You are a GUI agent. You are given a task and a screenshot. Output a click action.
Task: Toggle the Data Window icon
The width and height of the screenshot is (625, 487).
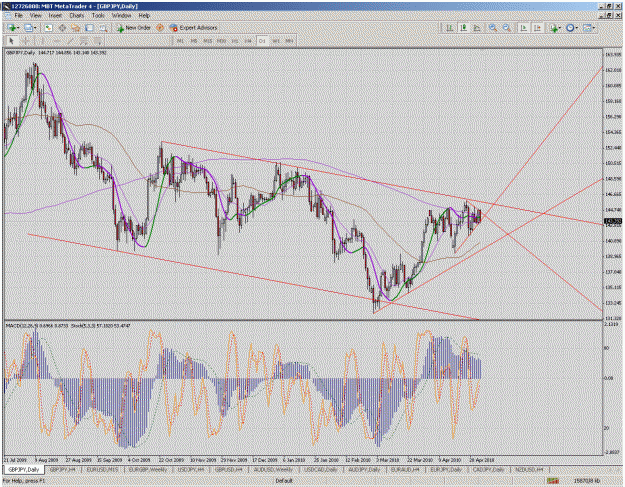pos(63,28)
